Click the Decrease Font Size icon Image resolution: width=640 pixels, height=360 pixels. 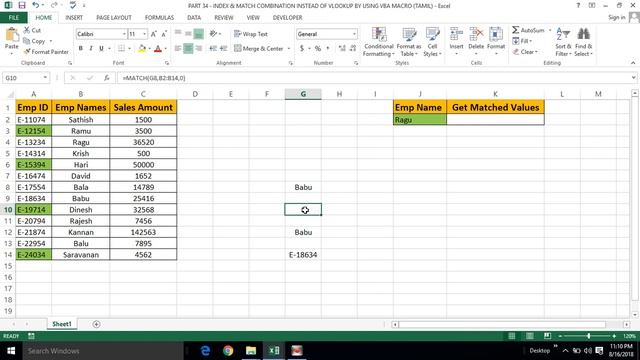coord(164,34)
